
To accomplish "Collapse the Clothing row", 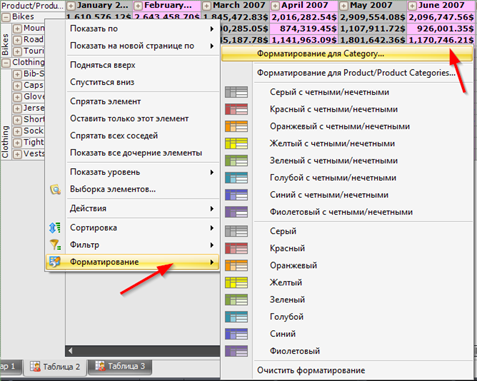I will 6,63.
